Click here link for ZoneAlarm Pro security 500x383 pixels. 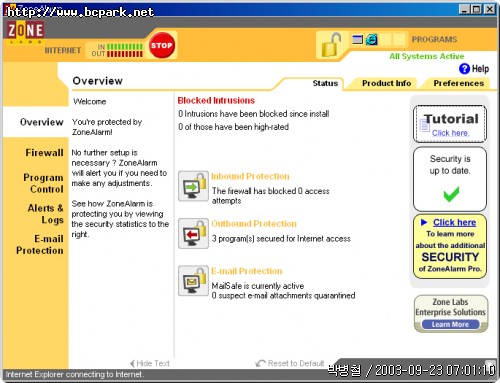pyautogui.click(x=454, y=222)
